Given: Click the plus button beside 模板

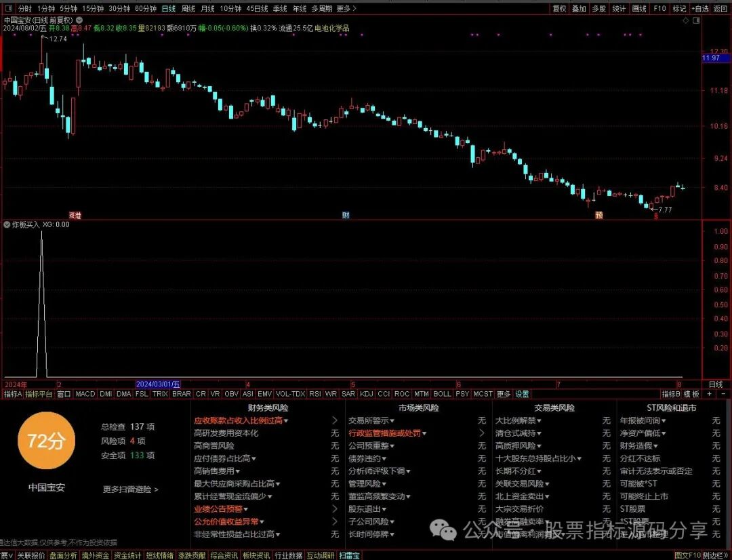Looking at the screenshot, I should pyautogui.click(x=709, y=394).
